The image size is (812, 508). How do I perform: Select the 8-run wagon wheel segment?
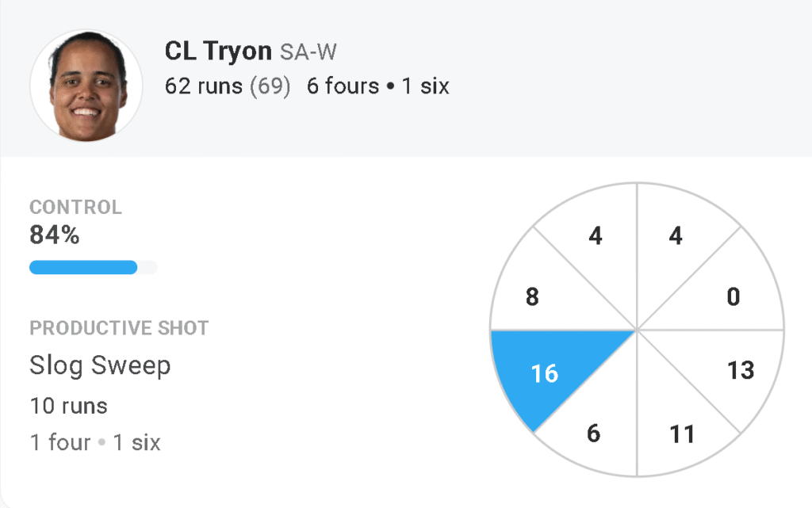coord(533,296)
